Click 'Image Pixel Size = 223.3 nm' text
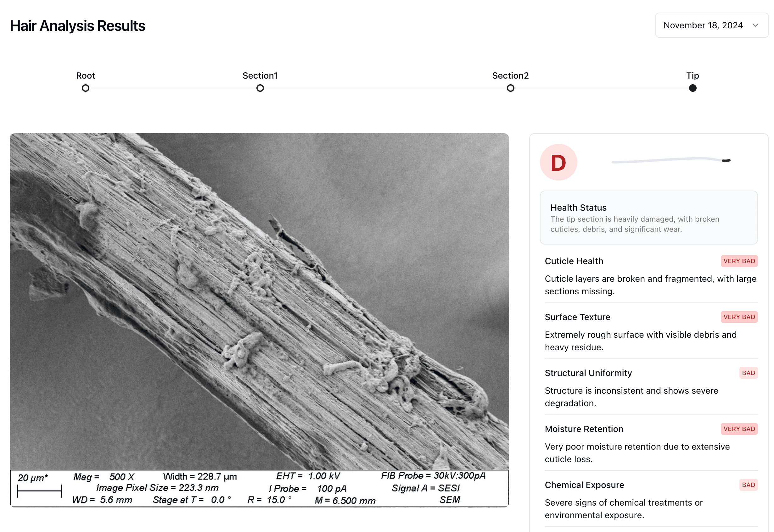 [x=157, y=488]
